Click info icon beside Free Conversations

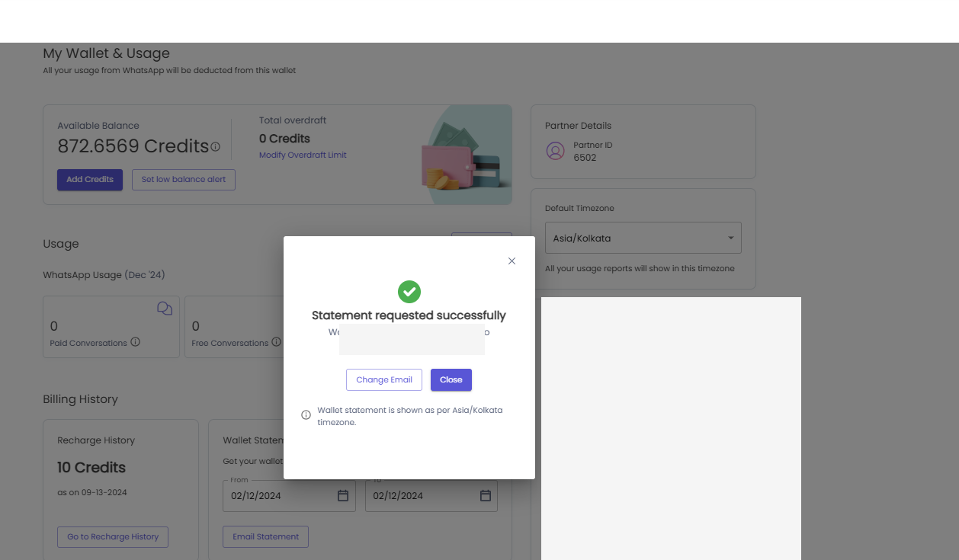(x=277, y=342)
